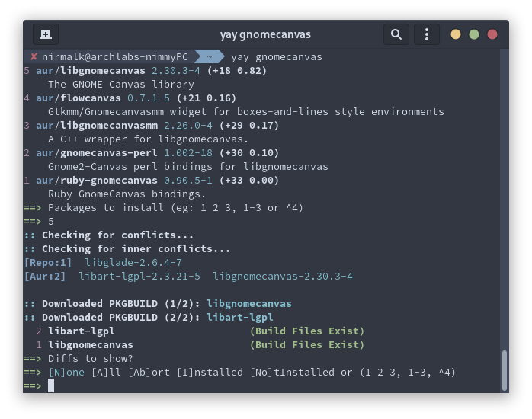Click 'libgnomecanvas-2.30.3-4' package name

point(283,277)
